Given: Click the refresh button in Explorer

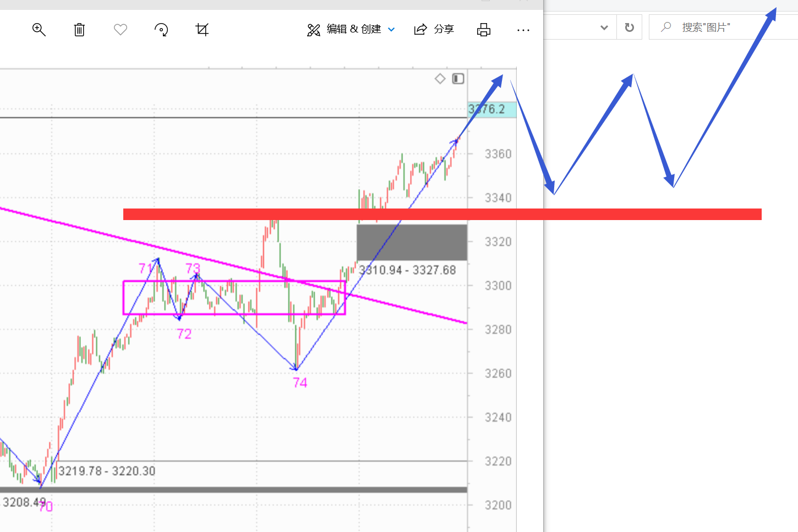Looking at the screenshot, I should pos(630,28).
